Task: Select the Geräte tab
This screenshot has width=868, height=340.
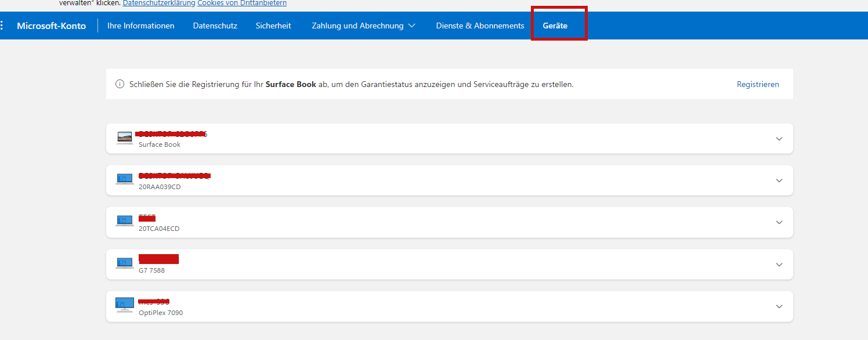Action: (555, 26)
